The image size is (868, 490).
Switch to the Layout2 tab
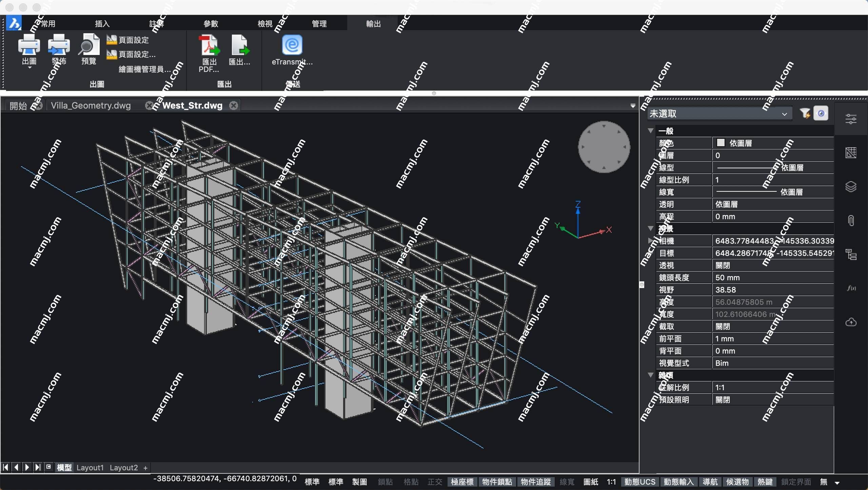pos(124,468)
